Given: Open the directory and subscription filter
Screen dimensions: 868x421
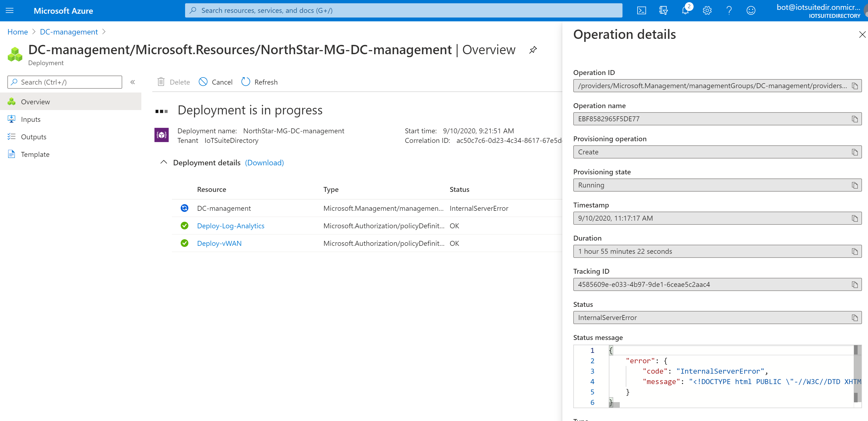Looking at the screenshot, I should 663,10.
